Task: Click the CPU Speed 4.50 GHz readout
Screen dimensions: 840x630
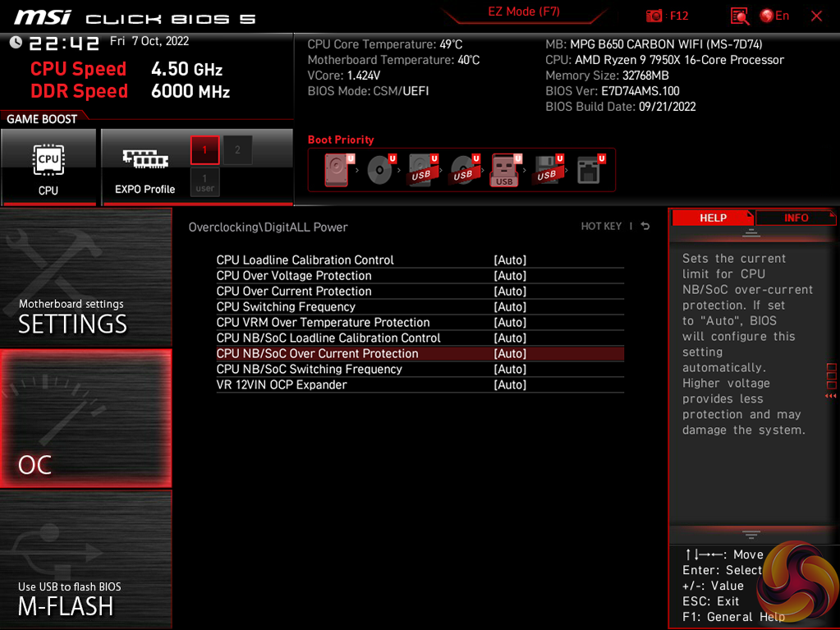Action: click(x=126, y=69)
